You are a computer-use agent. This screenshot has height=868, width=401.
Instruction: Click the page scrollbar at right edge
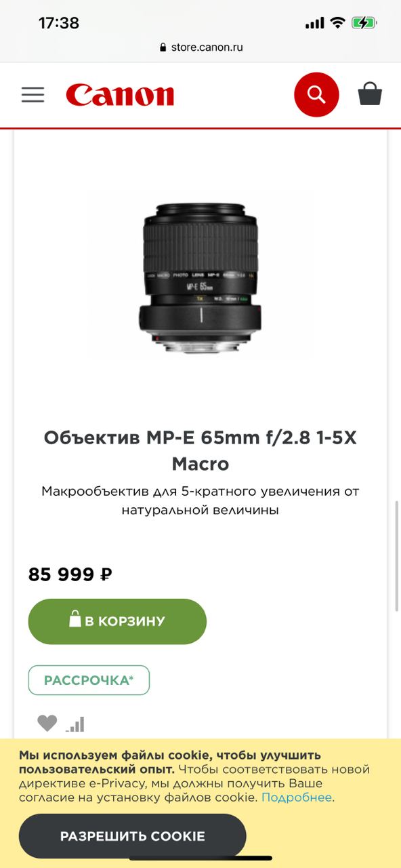tap(398, 556)
